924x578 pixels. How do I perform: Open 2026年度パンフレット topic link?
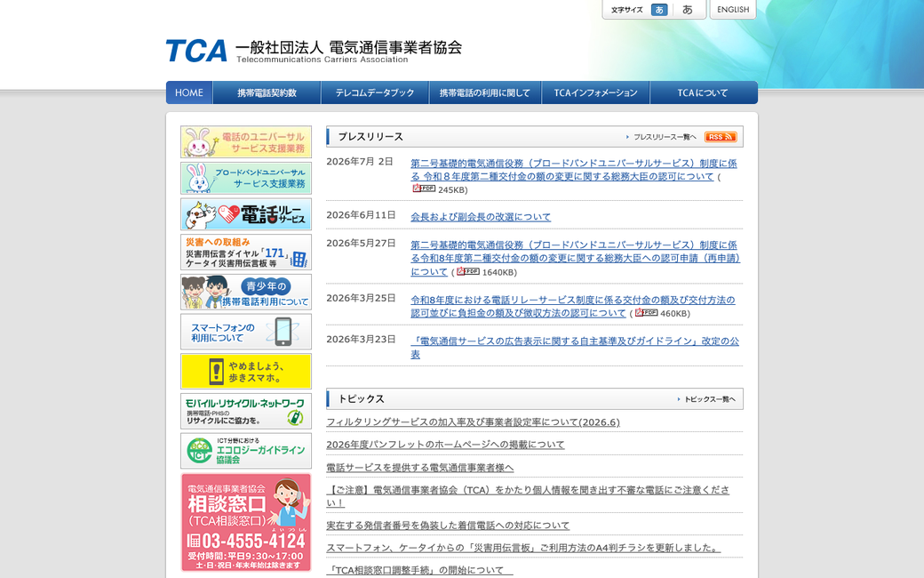pos(445,445)
